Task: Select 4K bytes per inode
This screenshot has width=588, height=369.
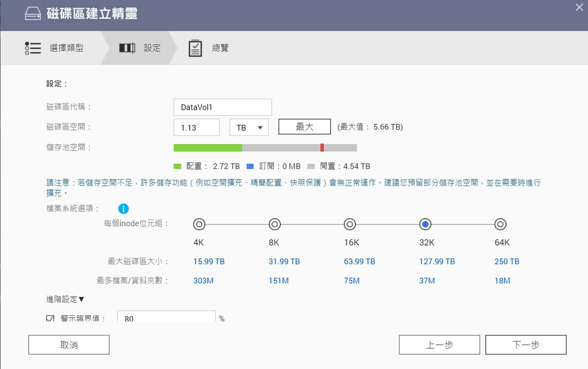Action: tap(199, 224)
